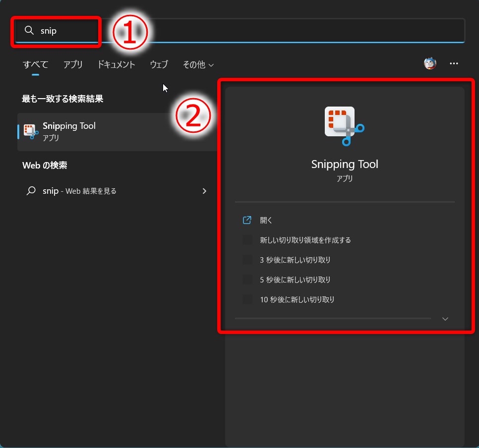Screen dimensions: 479x448
Task: Switch to the ドキュメント tab
Action: point(116,64)
